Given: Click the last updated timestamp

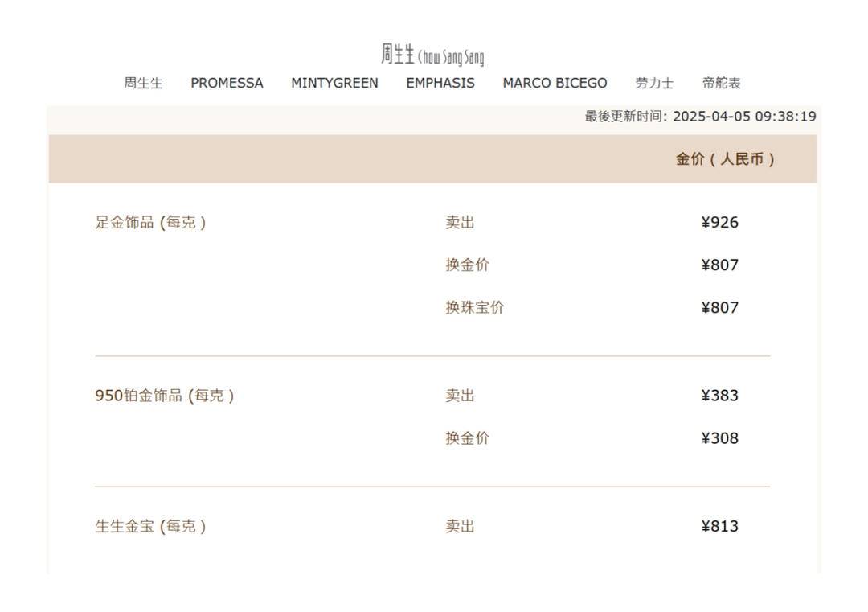Looking at the screenshot, I should pyautogui.click(x=700, y=117).
